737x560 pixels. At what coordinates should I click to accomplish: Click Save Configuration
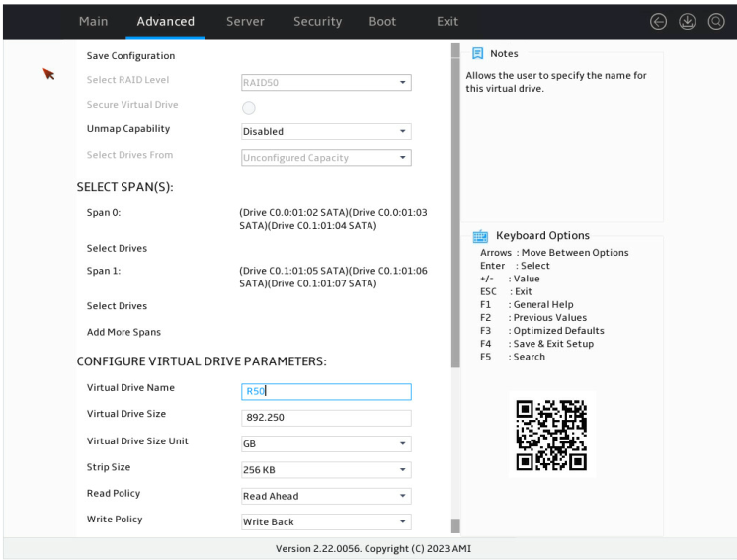tap(130, 56)
